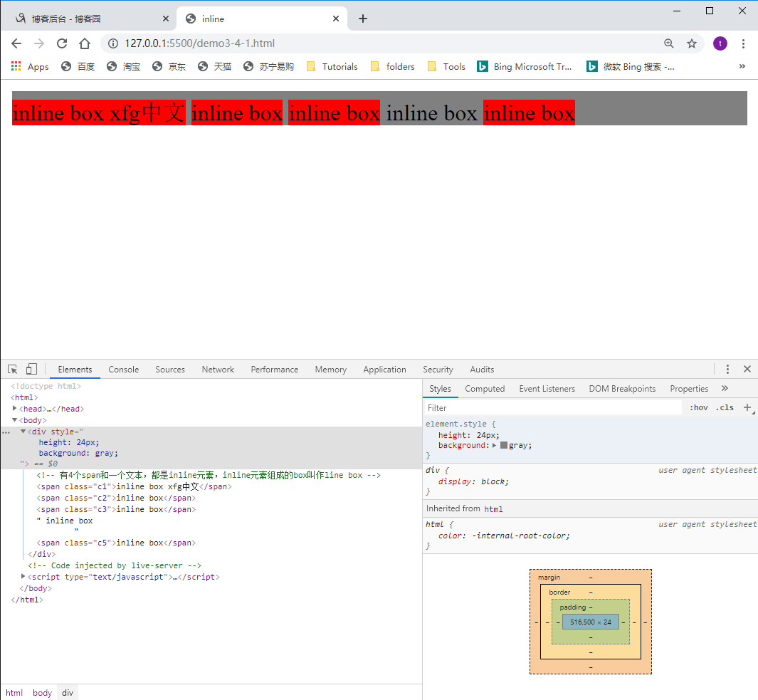Screen dimensions: 758x700
Task: Switch to the Console panel
Action: 124,370
